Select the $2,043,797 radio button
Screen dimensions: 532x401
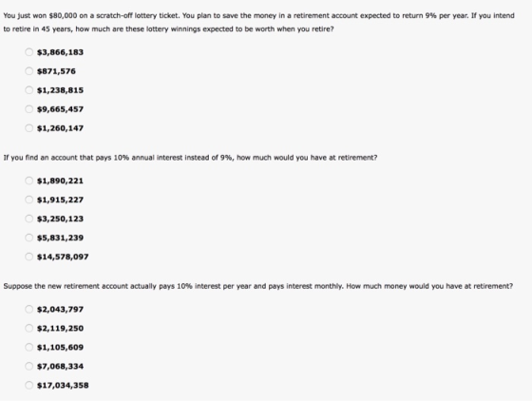click(29, 309)
